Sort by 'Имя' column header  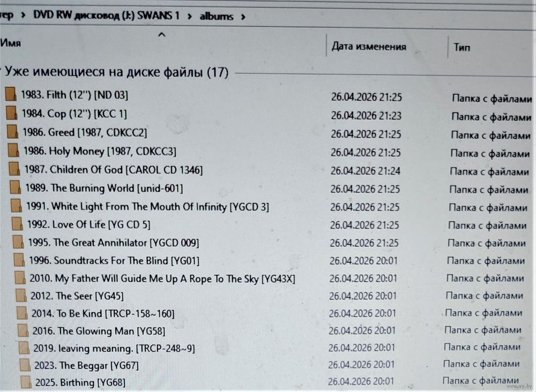(11, 44)
